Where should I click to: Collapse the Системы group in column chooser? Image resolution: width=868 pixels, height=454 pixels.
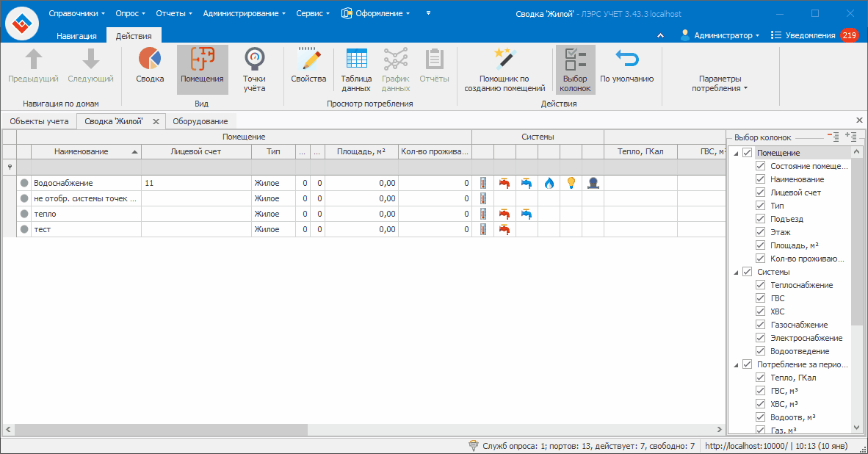coord(737,272)
